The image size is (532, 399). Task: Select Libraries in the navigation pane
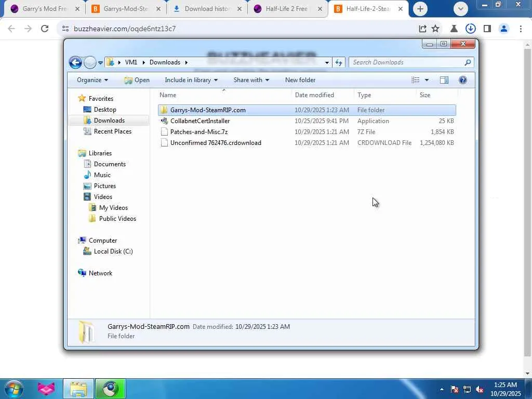click(x=100, y=153)
